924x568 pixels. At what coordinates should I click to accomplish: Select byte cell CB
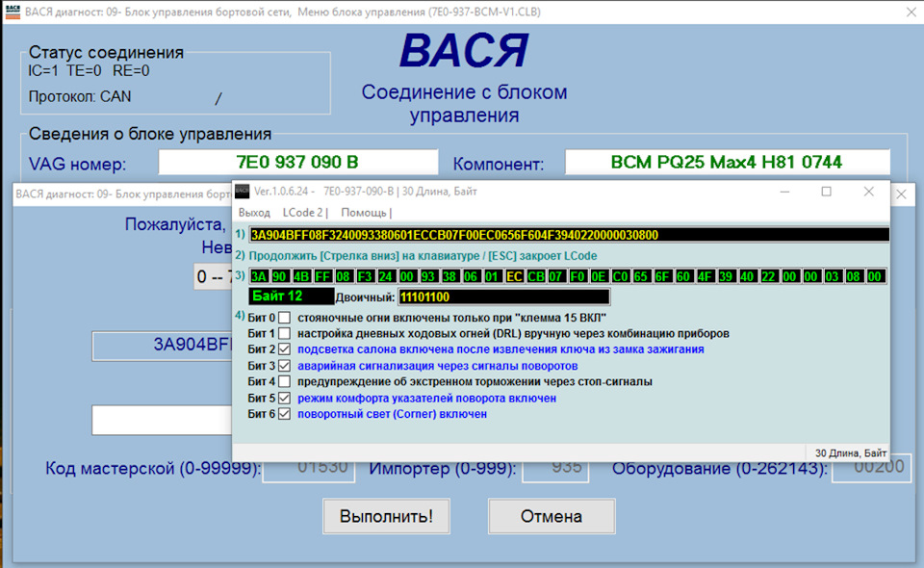click(536, 276)
